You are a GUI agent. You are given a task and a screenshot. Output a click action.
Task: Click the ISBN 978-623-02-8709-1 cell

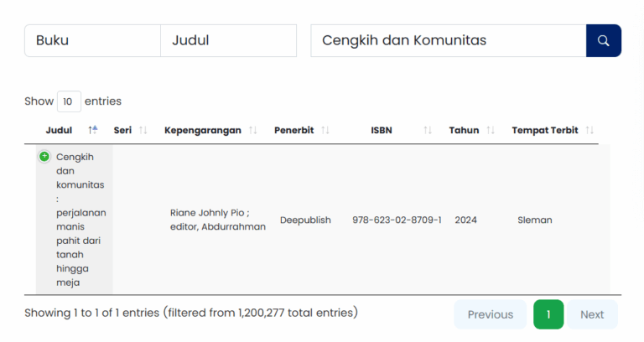397,220
